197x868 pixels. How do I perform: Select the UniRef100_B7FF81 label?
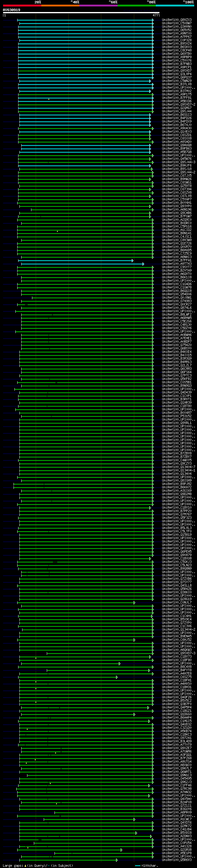[176, 98]
